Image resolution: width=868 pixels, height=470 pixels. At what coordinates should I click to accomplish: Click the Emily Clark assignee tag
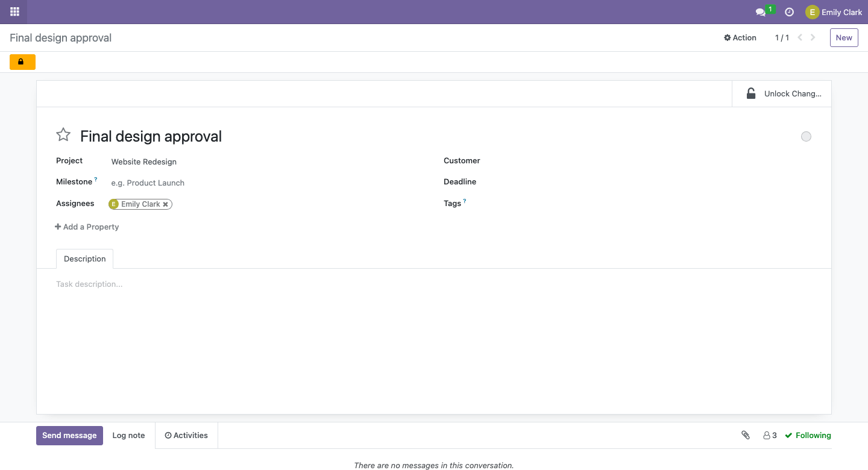coord(140,204)
